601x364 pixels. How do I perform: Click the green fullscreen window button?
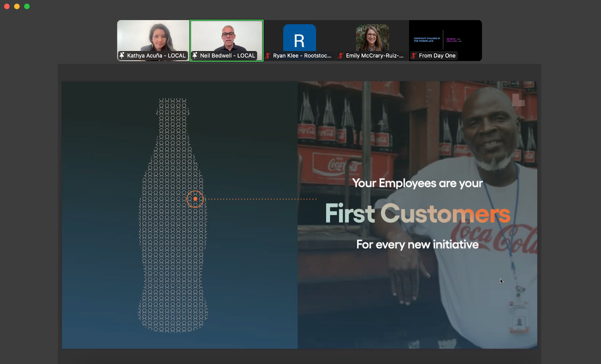point(27,6)
